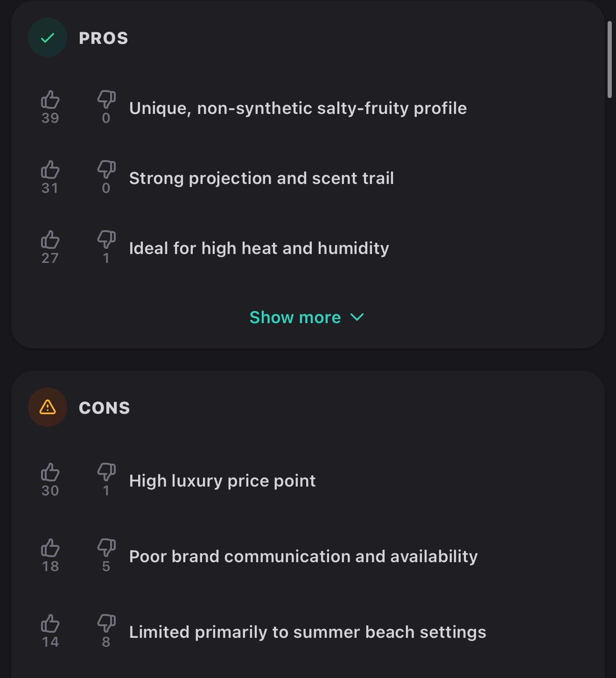Viewport: 616px width, 678px height.
Task: Click the CONS section heading
Action: [x=105, y=408]
